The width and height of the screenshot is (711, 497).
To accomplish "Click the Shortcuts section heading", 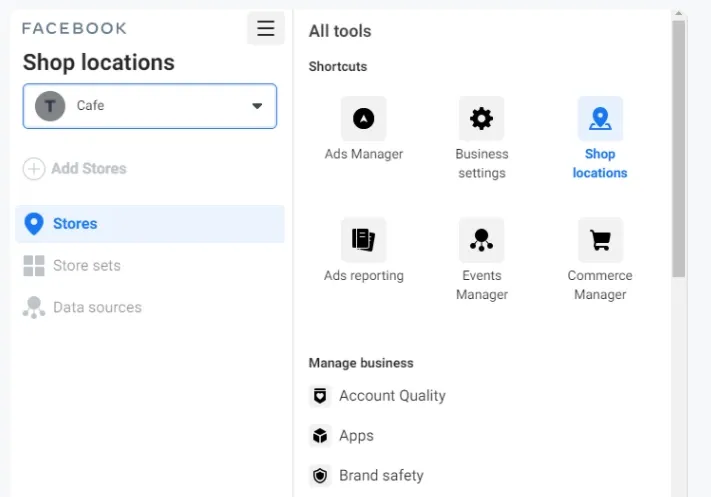I will point(338,67).
